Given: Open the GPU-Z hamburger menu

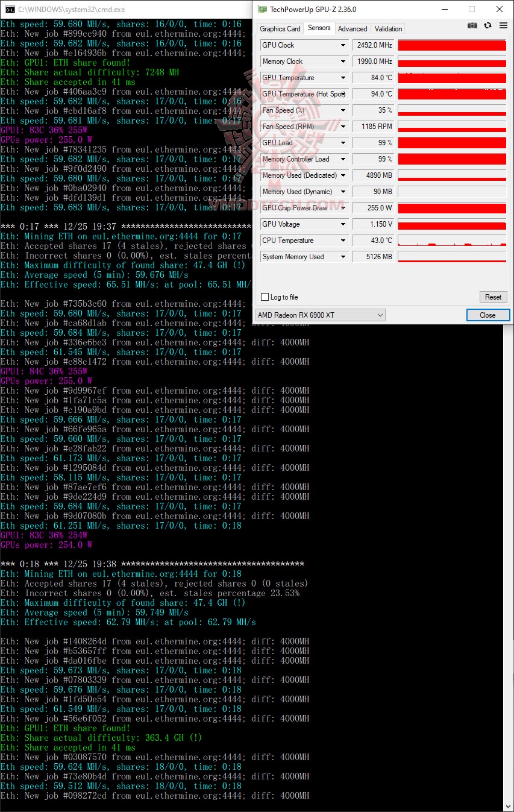Looking at the screenshot, I should coord(503,26).
